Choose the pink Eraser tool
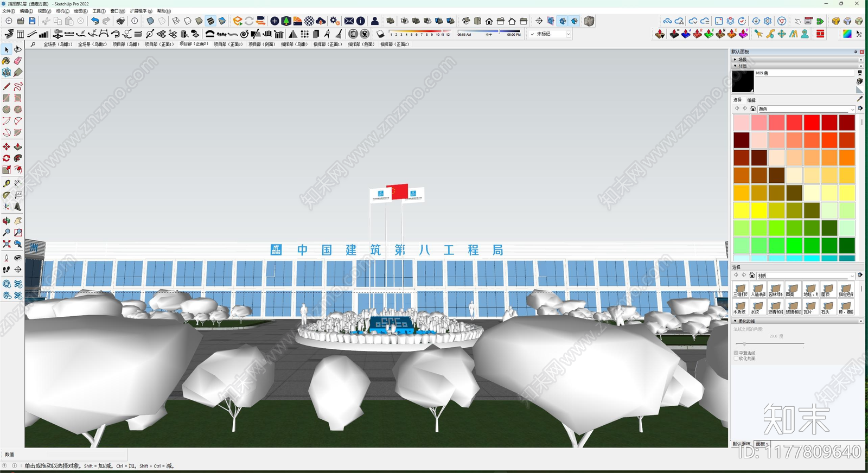Viewport: 868px width, 473px height. (x=18, y=61)
